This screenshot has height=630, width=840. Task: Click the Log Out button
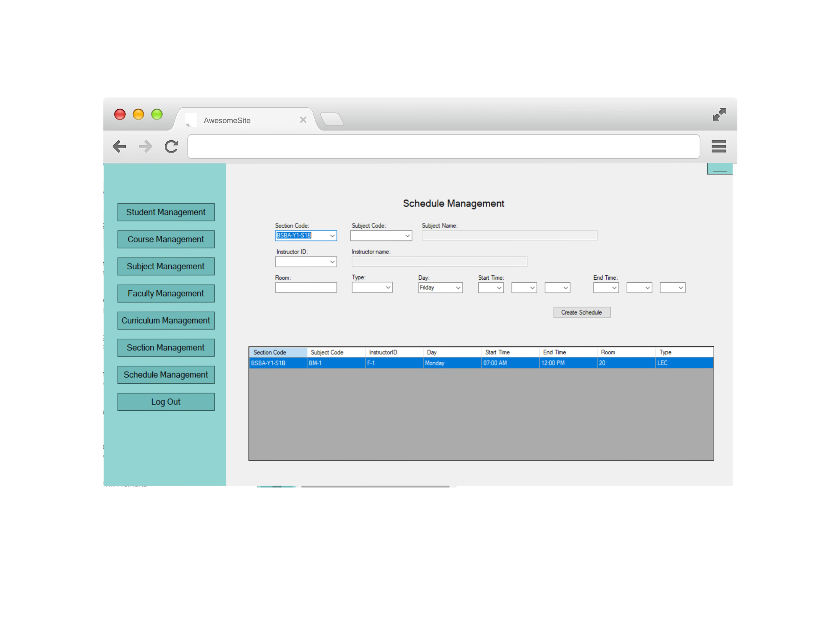166,402
